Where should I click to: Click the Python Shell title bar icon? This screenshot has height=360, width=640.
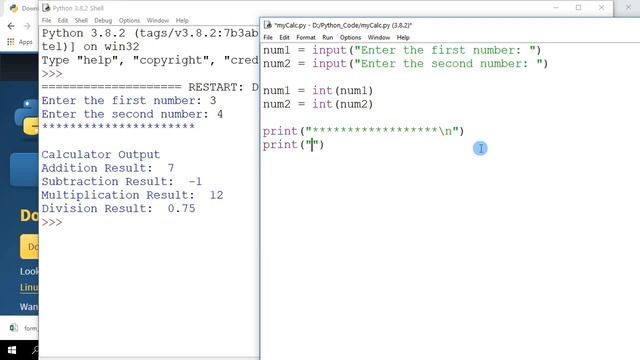pos(46,8)
